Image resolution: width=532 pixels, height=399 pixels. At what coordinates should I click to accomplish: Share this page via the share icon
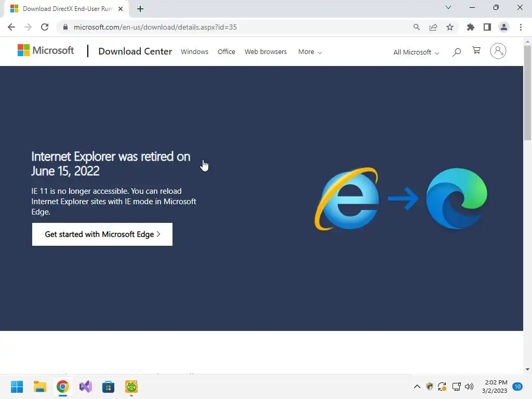click(433, 27)
